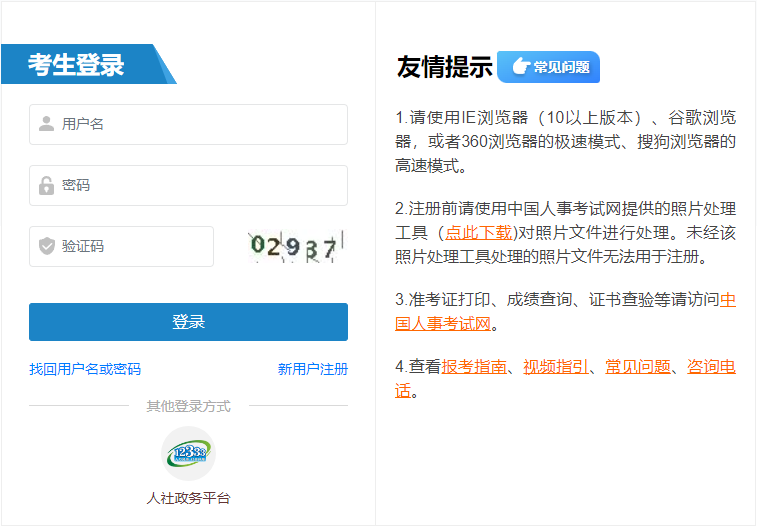Open the 视频指引 link

(x=556, y=367)
